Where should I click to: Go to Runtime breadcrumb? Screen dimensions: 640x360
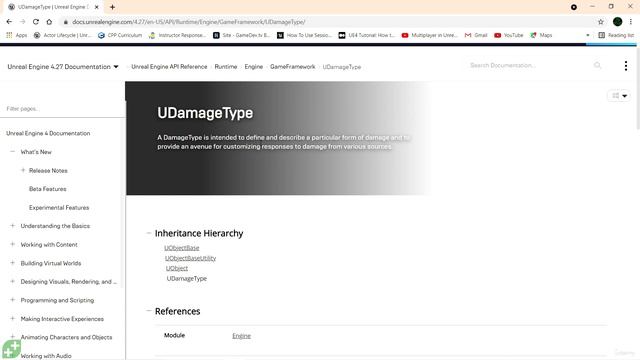click(226, 67)
